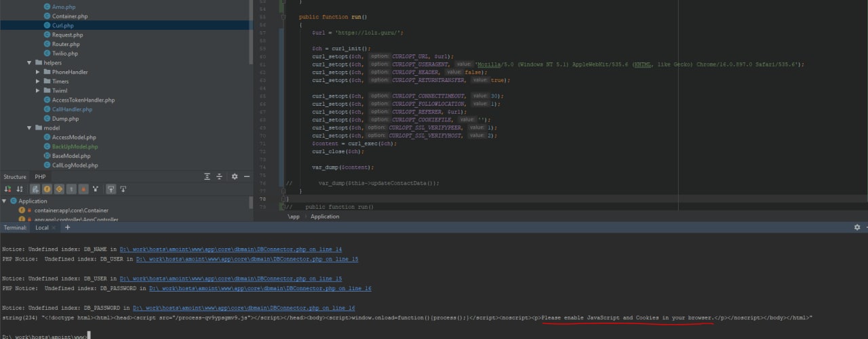The image size is (868, 339).
Task: Click the Curl.php class icon
Action: (x=46, y=25)
